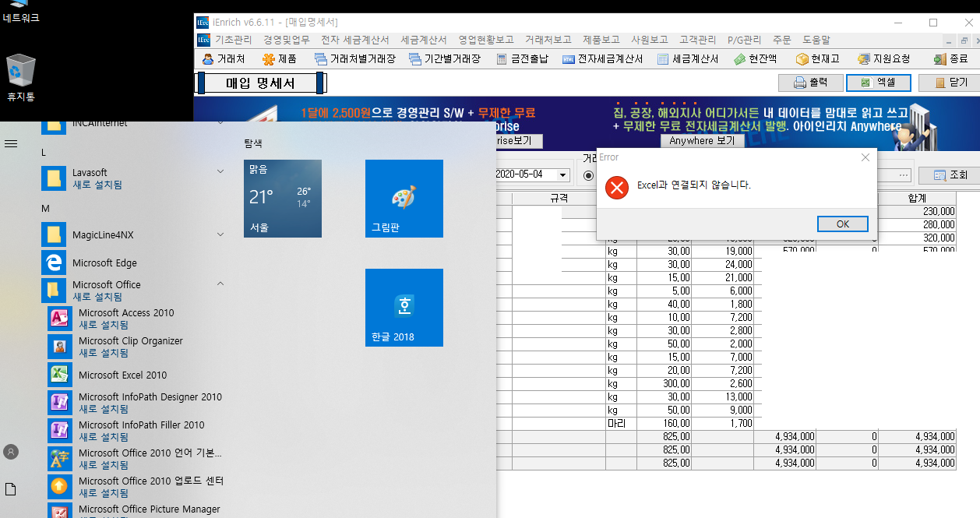The image size is (980, 518).
Task: Click OK in the Error dialog
Action: [842, 224]
